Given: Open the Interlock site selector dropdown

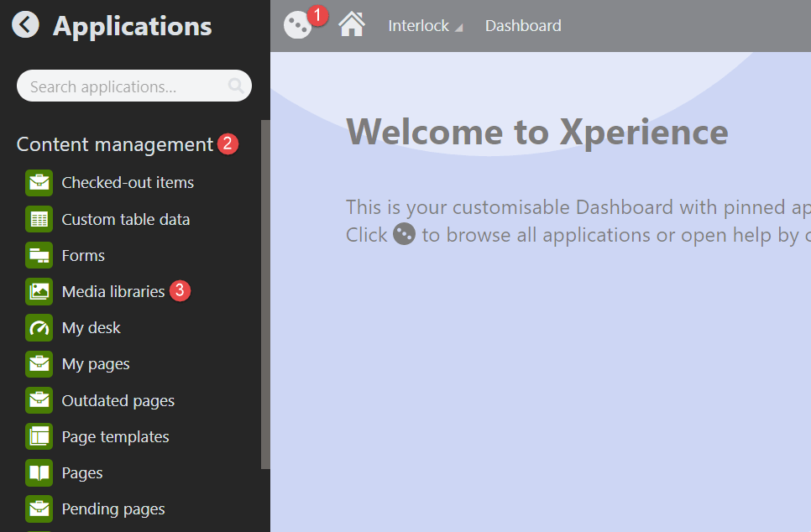Looking at the screenshot, I should click(425, 26).
